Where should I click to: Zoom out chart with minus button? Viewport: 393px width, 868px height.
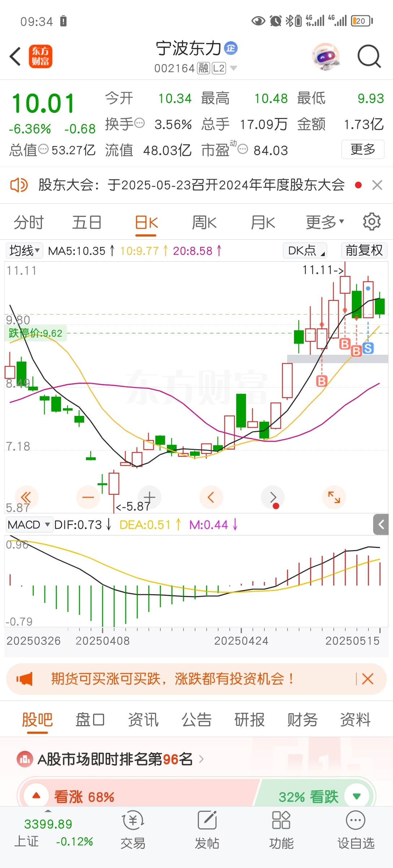88,497
